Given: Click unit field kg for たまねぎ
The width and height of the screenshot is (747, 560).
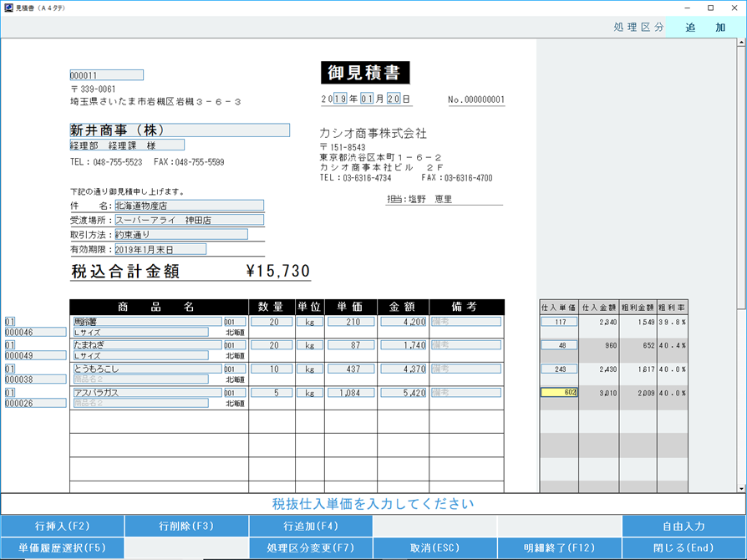Looking at the screenshot, I should click(x=310, y=345).
